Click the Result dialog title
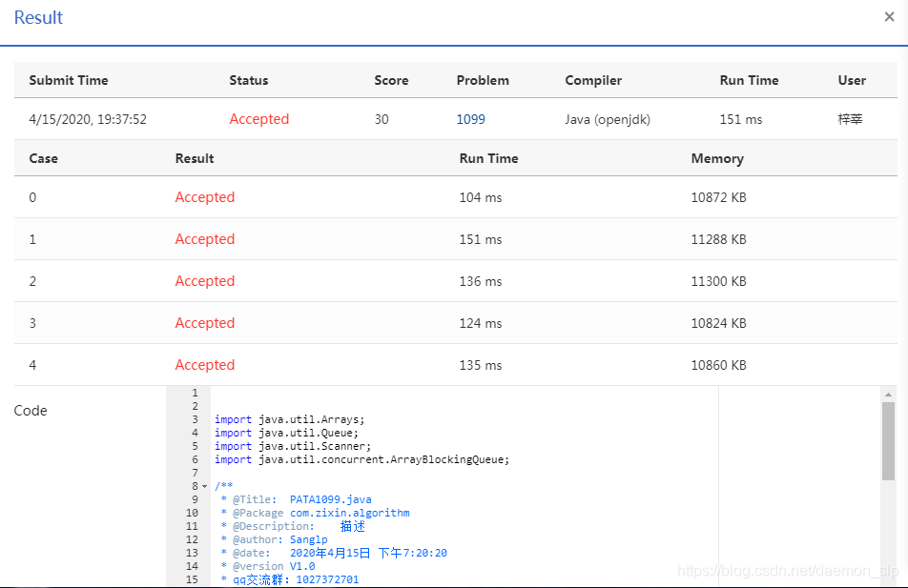This screenshot has height=588, width=908. (x=38, y=17)
